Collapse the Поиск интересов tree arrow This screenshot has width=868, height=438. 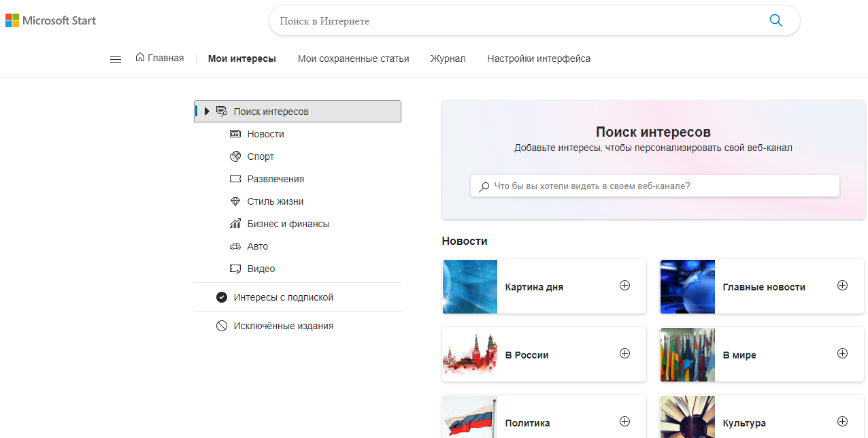[207, 112]
